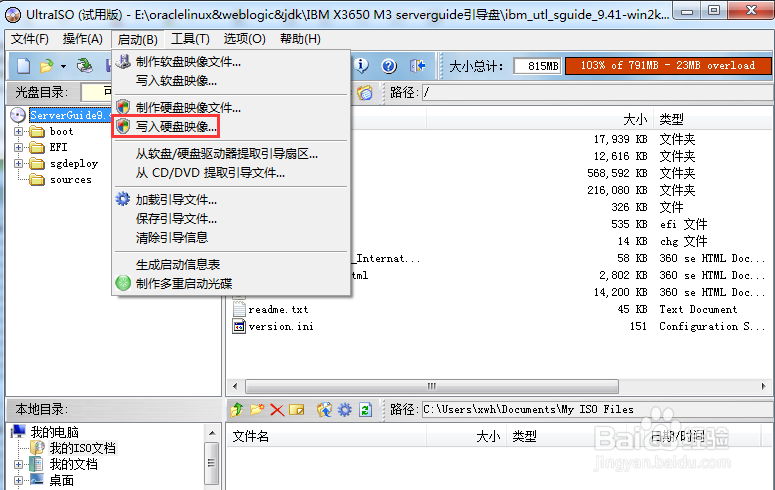Select 从 CD/DVD 提取引导文件...
This screenshot has width=775, height=490.
click(x=210, y=173)
